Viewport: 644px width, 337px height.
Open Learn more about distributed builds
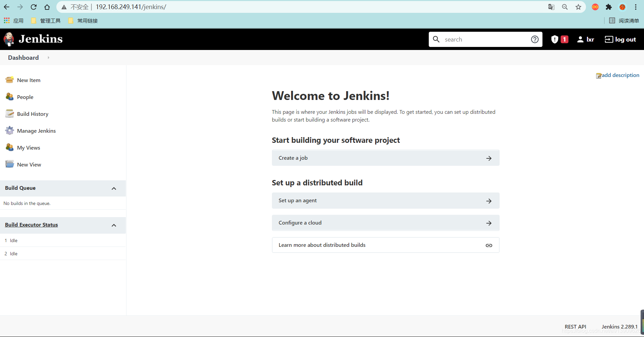[x=386, y=245]
